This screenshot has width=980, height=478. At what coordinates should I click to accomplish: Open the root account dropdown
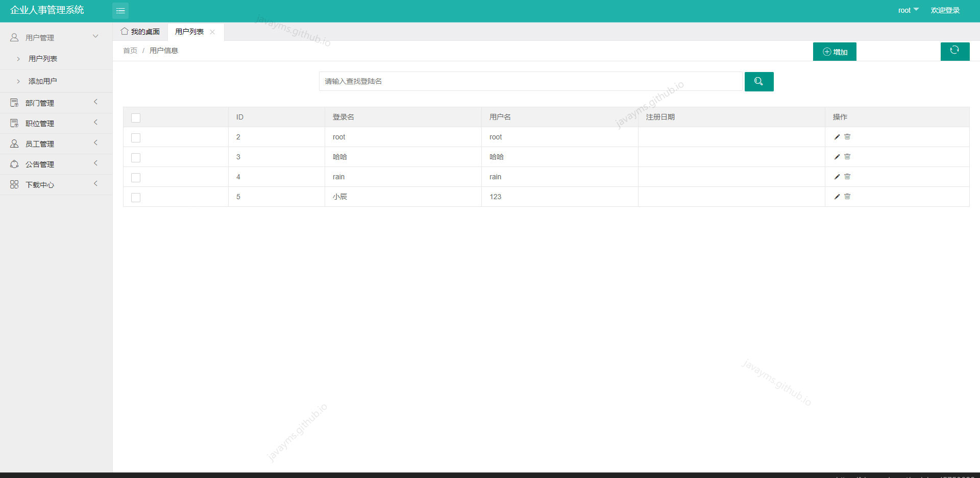[x=908, y=10]
